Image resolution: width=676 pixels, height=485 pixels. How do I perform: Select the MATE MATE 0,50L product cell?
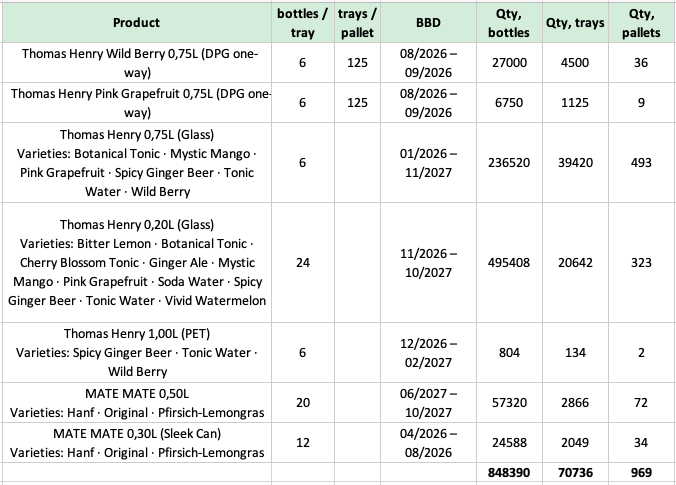coord(137,403)
